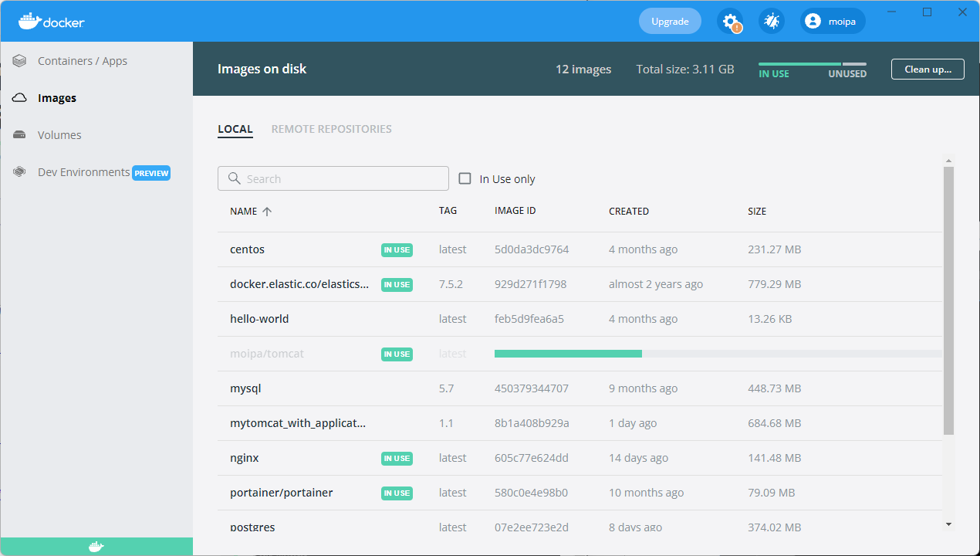Click the IN USE badge on the portainer/portainer row
This screenshot has height=556, width=980.
point(397,493)
